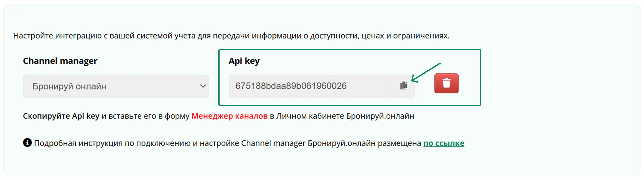Click the white trash can icon

447,83
